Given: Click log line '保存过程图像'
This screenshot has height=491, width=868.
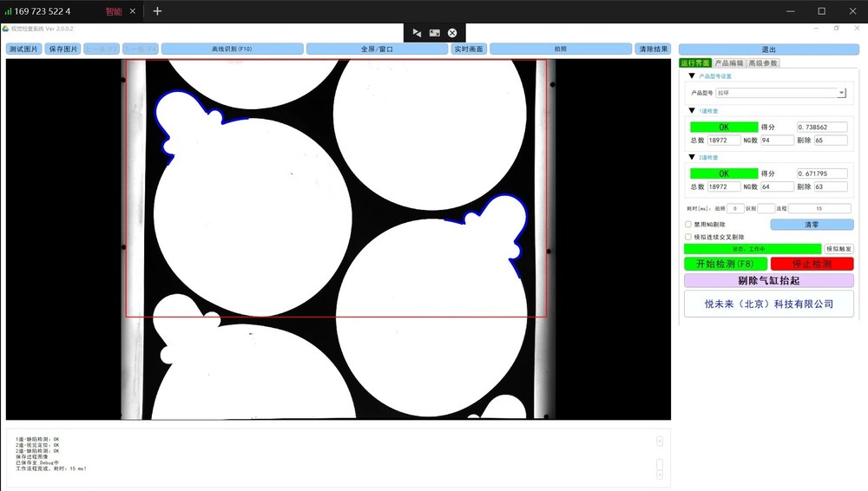Looking at the screenshot, I should (31, 457).
